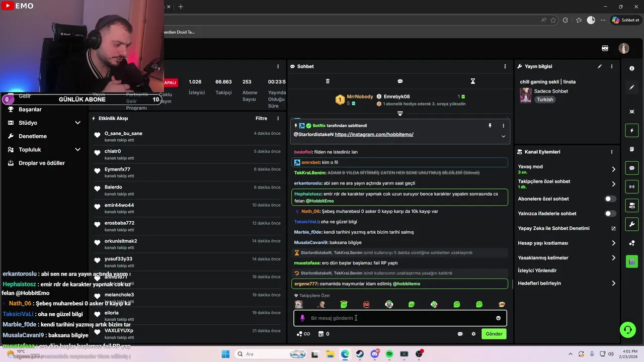Screen dimensions: 644x362
Task: Open Spotify from the taskbar
Action: coord(389,354)
